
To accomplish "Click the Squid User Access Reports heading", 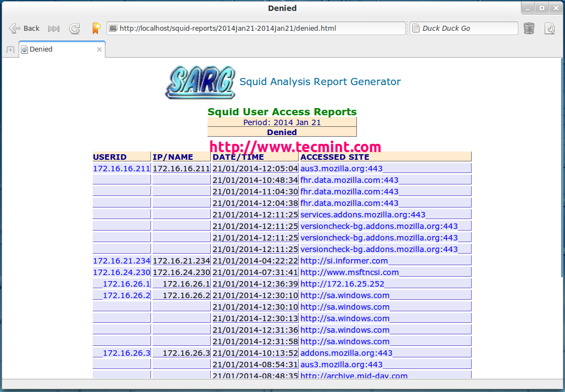I will [282, 111].
